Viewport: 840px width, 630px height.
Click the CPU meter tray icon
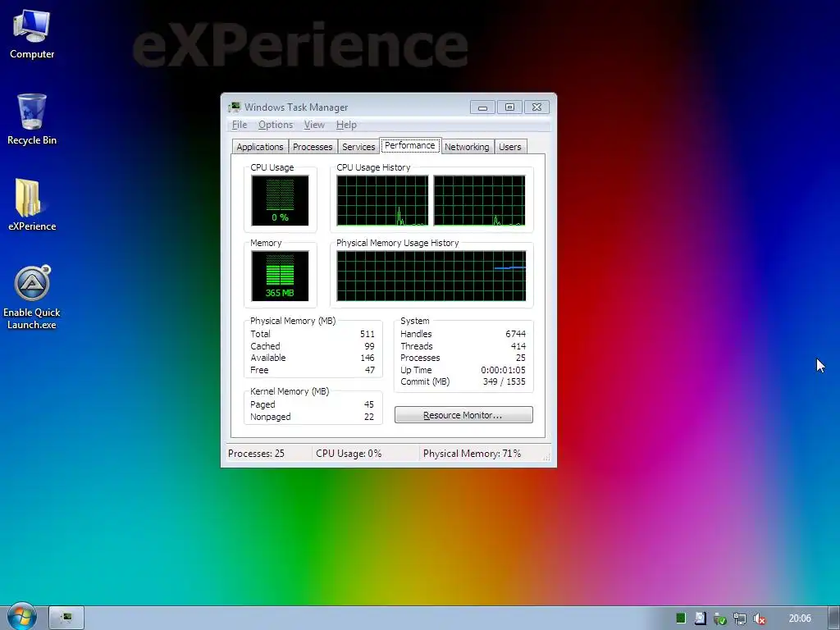coord(680,619)
